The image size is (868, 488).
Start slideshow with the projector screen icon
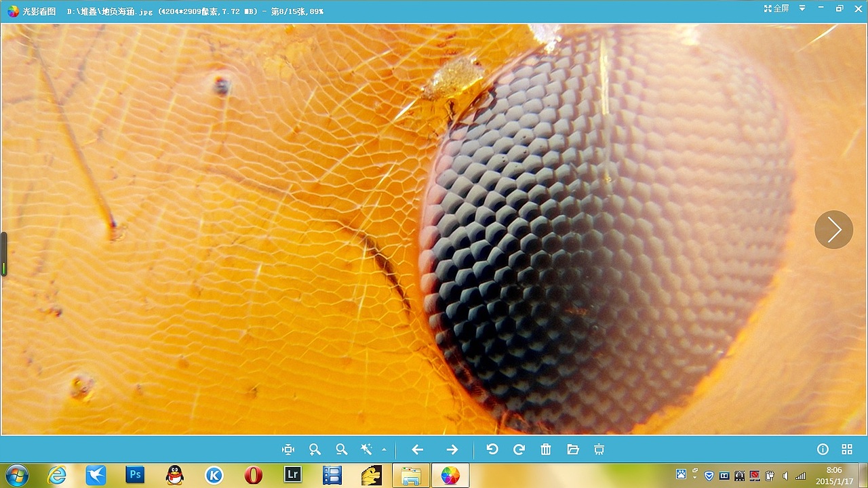(599, 449)
